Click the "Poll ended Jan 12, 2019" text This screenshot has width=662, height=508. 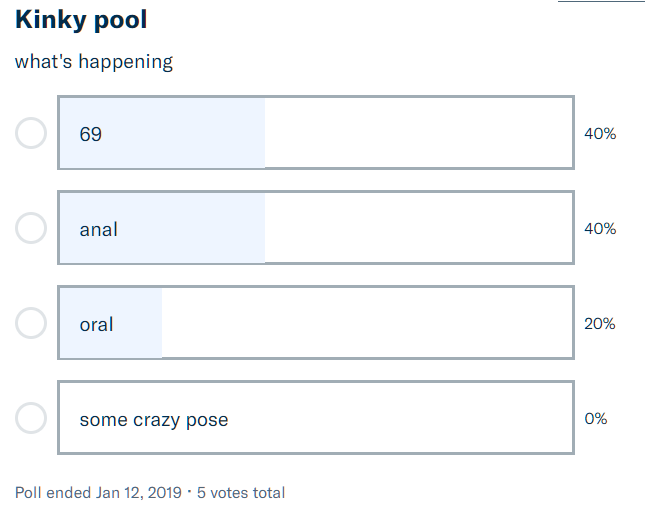pyautogui.click(x=98, y=492)
